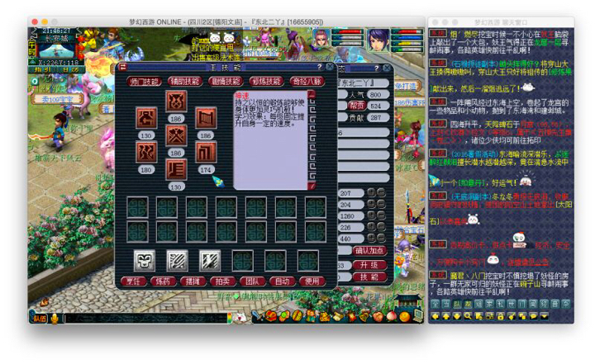Click the 炼药 button
This screenshot has height=364, width=595.
[x=163, y=281]
